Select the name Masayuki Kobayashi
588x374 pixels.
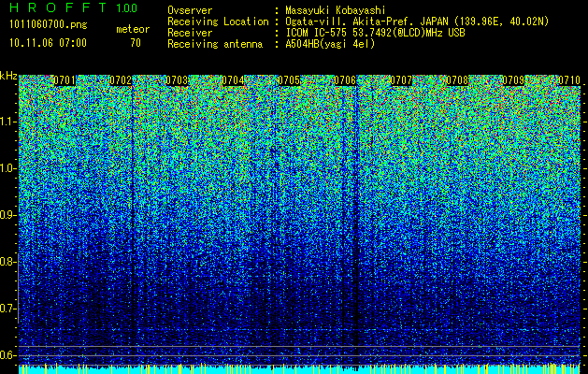(336, 10)
